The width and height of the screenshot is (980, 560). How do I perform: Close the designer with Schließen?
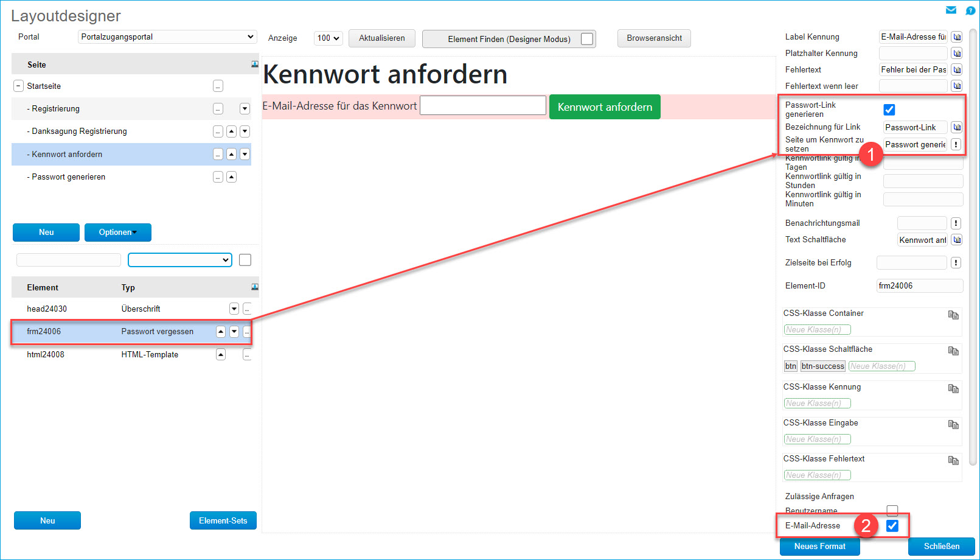(x=942, y=547)
